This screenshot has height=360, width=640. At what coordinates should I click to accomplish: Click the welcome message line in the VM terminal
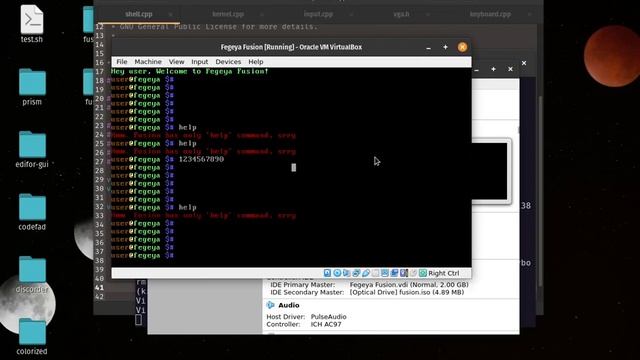tap(190, 71)
